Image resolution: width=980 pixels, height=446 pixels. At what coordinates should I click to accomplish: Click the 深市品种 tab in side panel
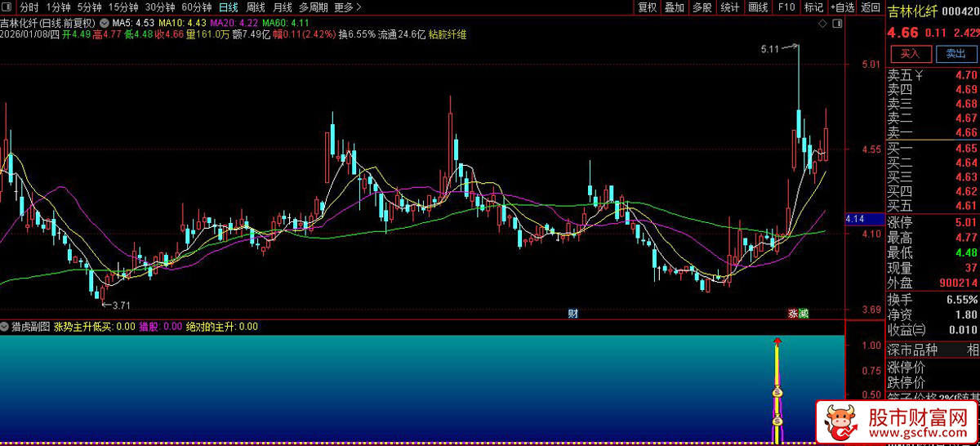tap(912, 350)
